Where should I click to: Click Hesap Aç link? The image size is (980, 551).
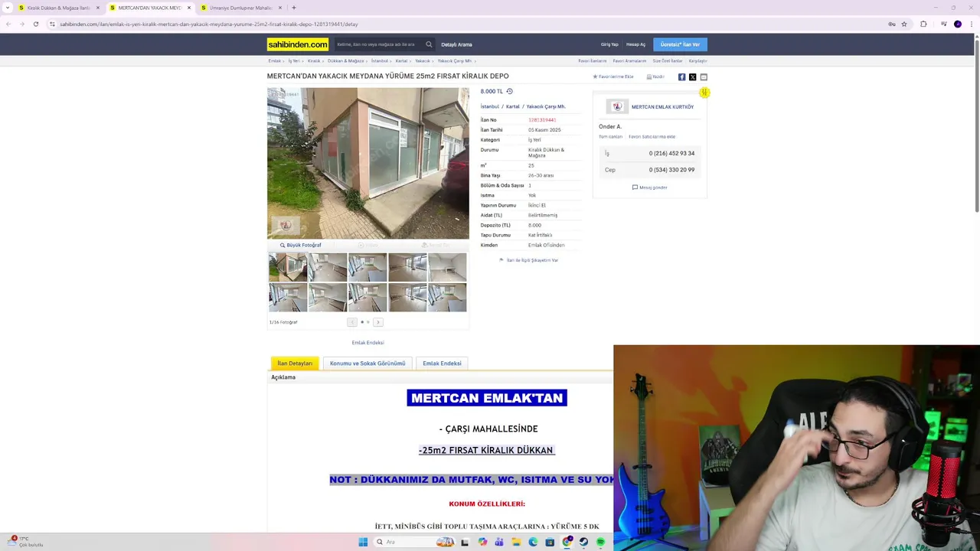(635, 44)
